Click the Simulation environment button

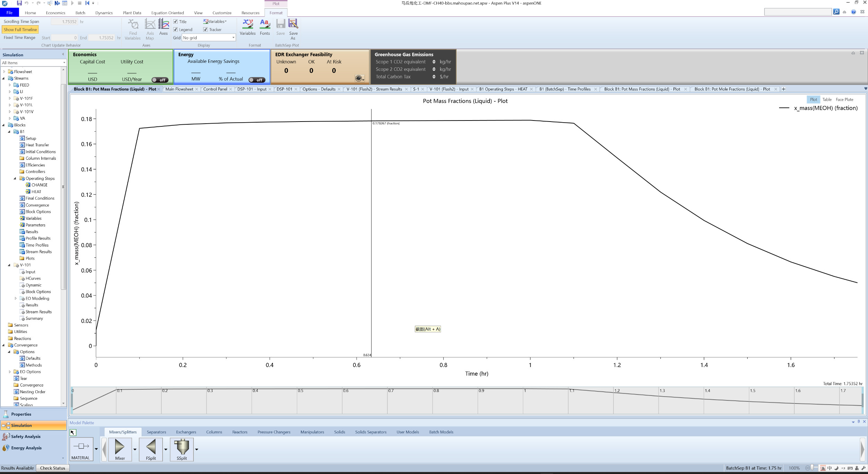click(x=34, y=425)
